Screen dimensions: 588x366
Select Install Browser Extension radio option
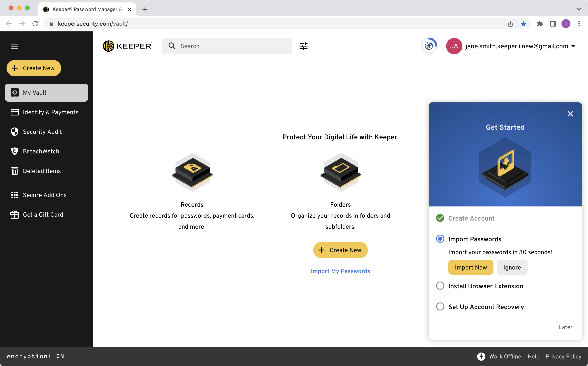(x=440, y=286)
